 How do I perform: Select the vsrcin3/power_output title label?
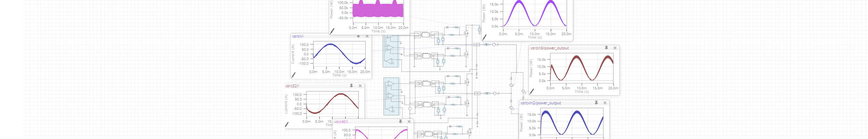point(549,48)
